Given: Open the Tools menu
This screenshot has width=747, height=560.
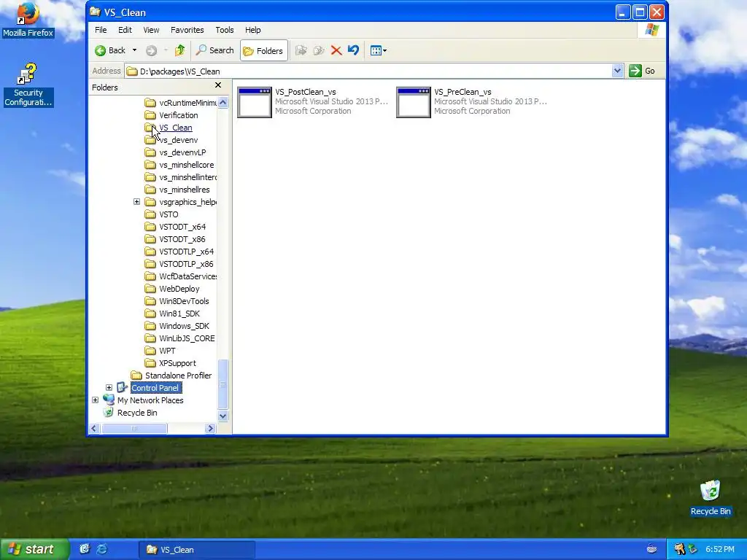Looking at the screenshot, I should (x=225, y=30).
